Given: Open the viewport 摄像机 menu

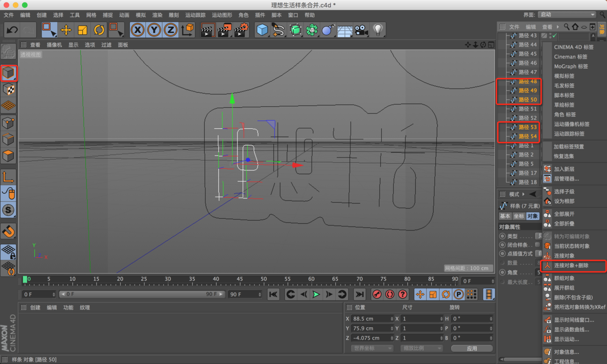Looking at the screenshot, I should click(x=54, y=45).
